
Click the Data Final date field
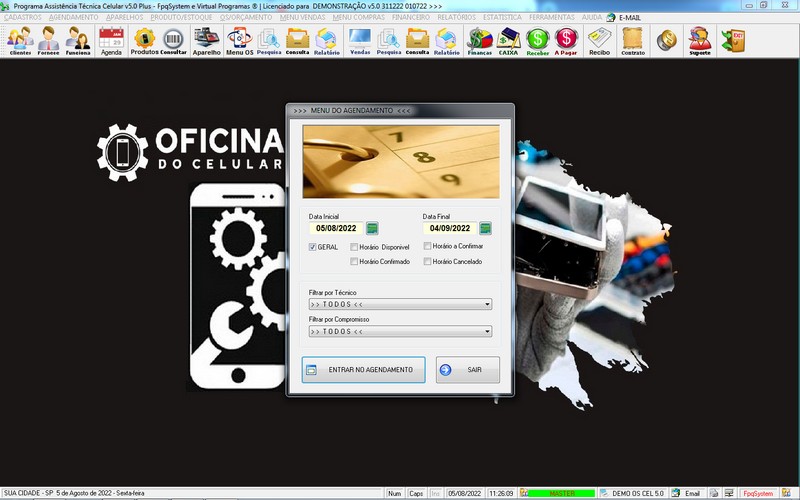[x=450, y=228]
